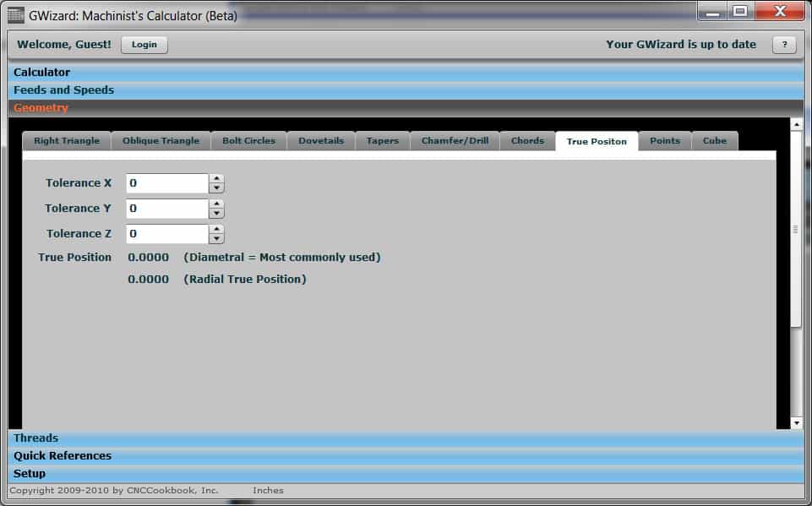
Task: Select the Cube tab
Action: 715,140
